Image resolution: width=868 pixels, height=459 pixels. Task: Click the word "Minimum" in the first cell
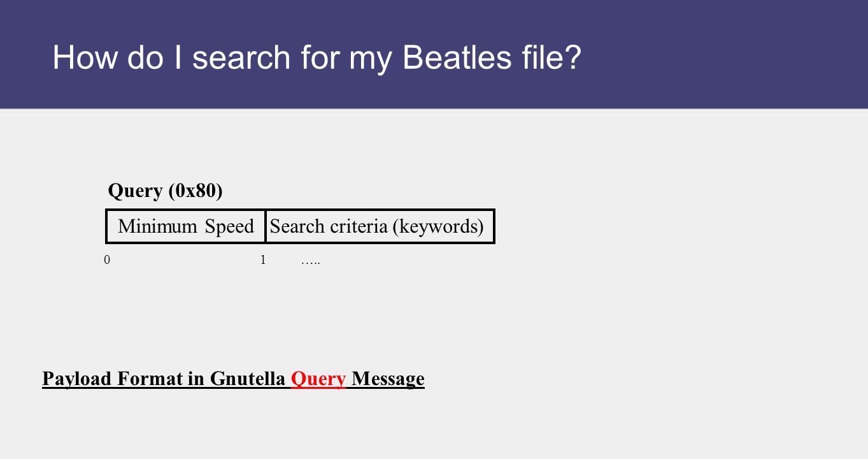tap(157, 226)
